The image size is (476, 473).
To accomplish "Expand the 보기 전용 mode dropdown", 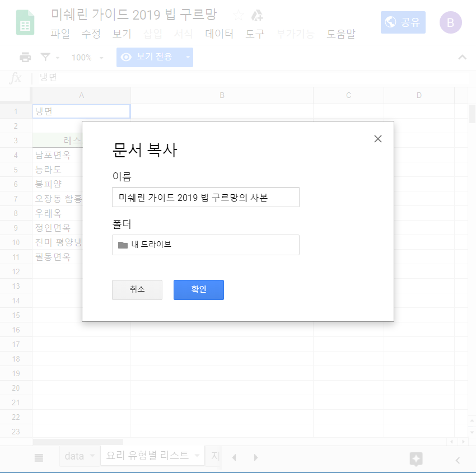I will (188, 57).
